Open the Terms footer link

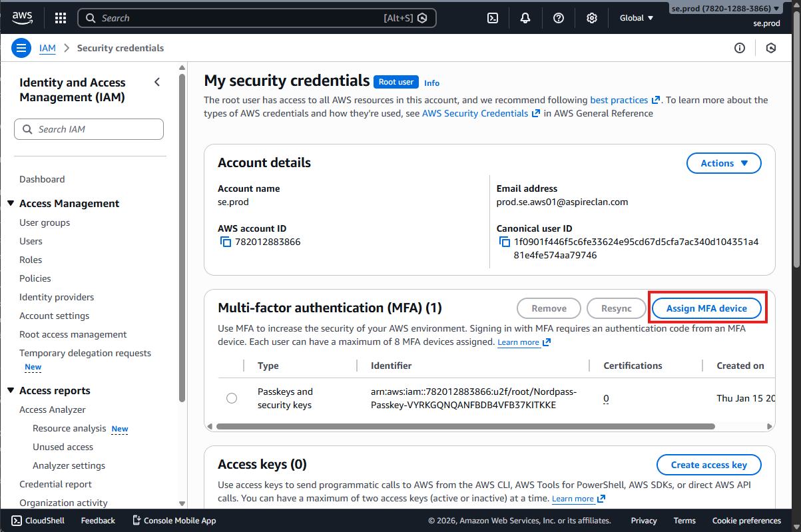tap(684, 521)
